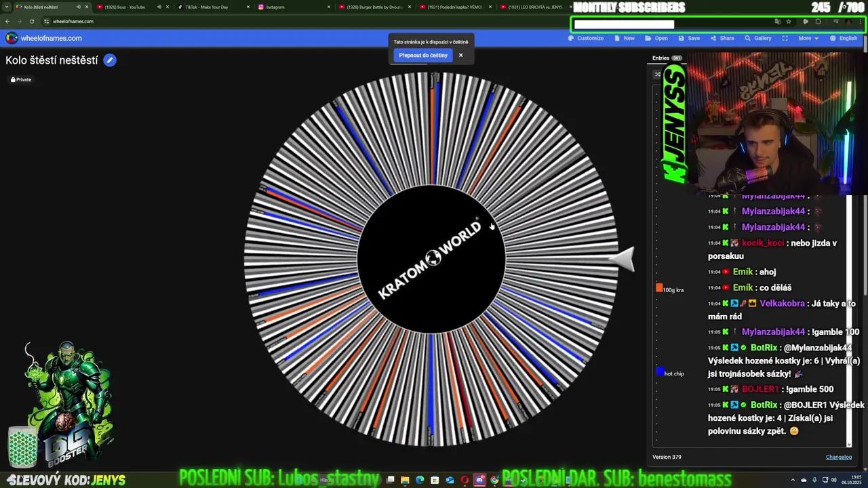Open a saved wheel via the Open button
This screenshot has height=488, width=868.
(656, 38)
